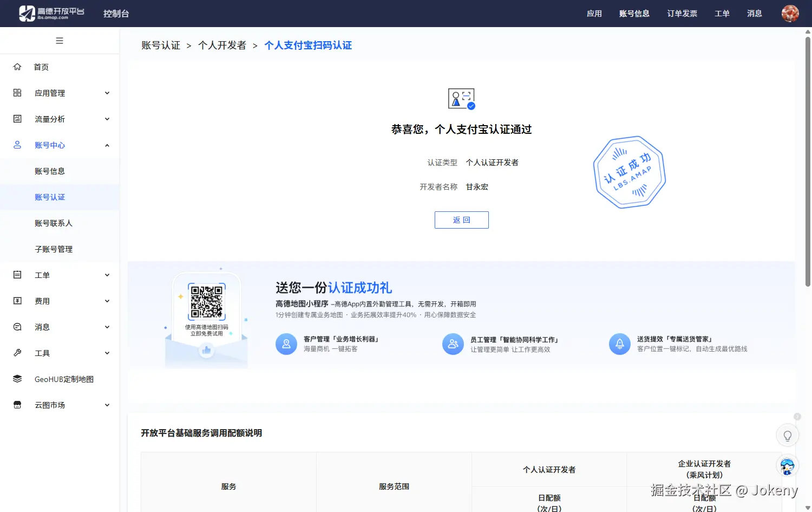Expand the 流量分析 chevron
Screen dimensions: 812x512
[x=107, y=119]
